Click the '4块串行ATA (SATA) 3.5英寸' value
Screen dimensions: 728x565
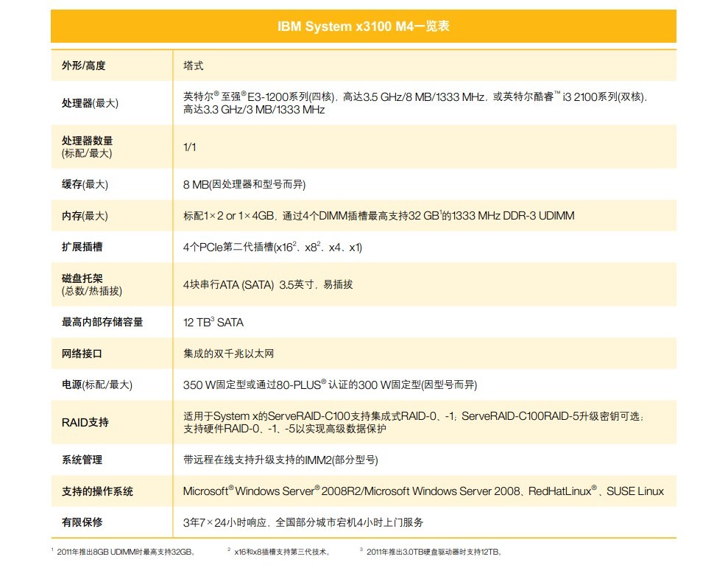point(268,284)
